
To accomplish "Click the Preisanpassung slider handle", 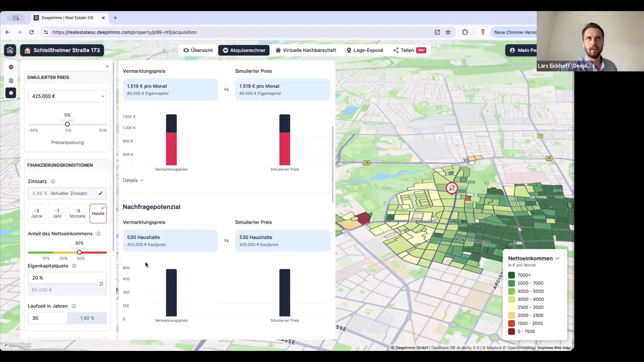I will [x=67, y=124].
